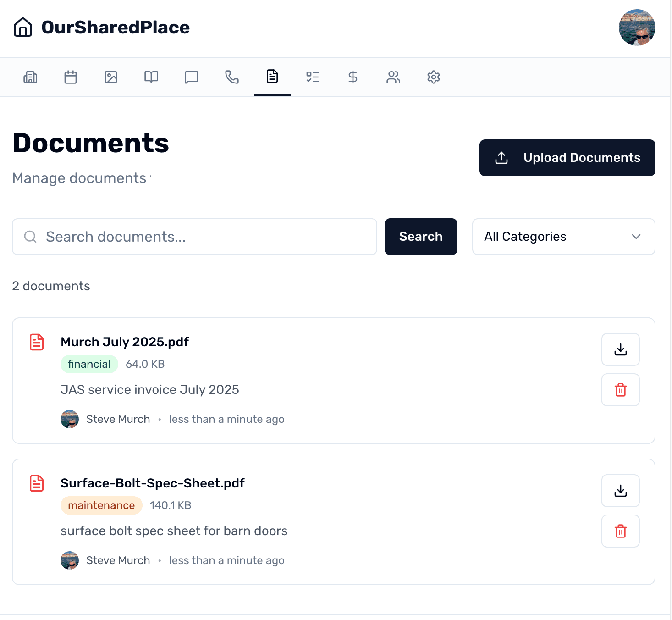Open the All Categories dropdown

pyautogui.click(x=563, y=237)
